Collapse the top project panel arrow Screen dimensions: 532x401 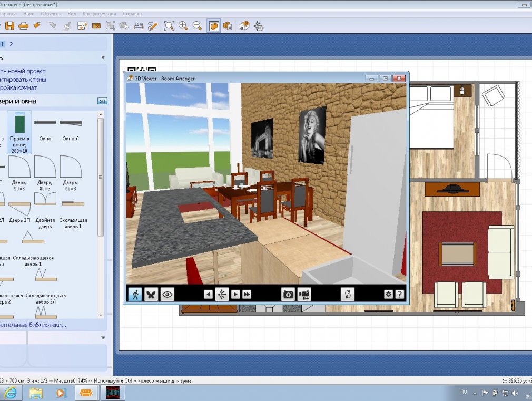(103, 58)
